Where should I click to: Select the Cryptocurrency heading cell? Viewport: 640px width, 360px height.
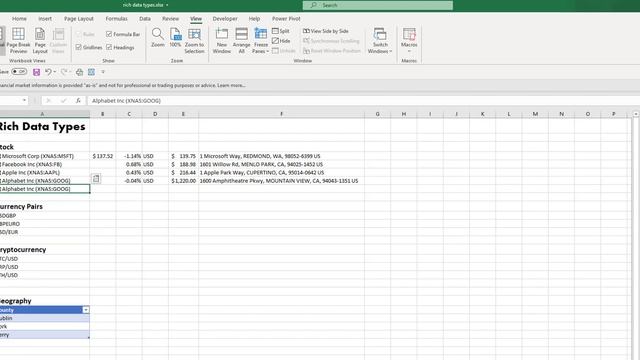(44, 249)
